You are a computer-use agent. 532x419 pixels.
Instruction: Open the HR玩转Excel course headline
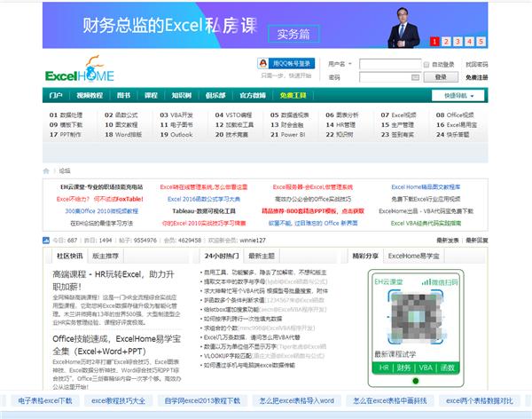113,281
